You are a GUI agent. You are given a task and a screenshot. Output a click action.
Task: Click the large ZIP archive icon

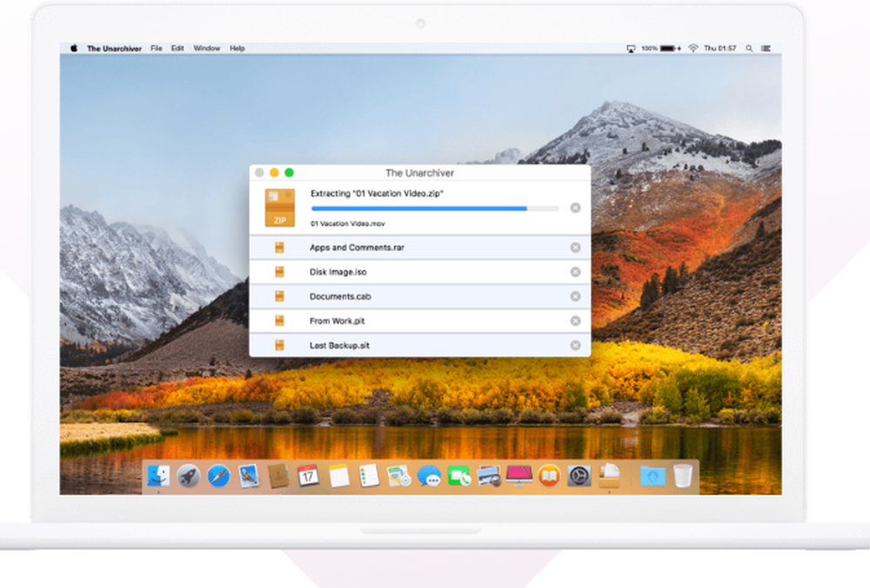click(x=279, y=208)
